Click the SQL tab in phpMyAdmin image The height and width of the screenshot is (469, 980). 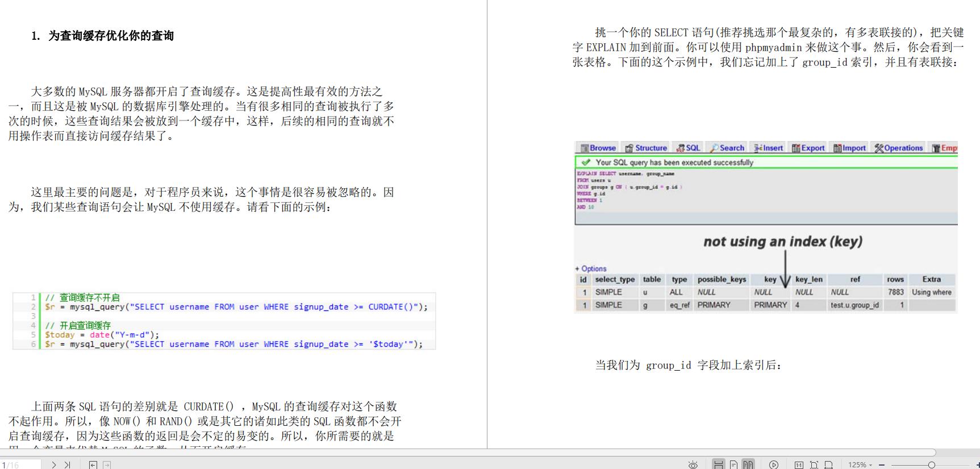coord(688,148)
